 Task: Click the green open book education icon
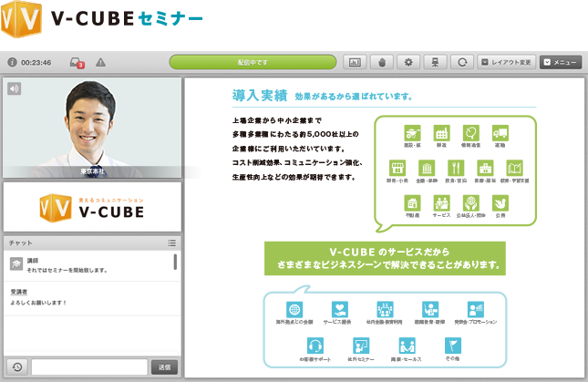click(x=515, y=168)
